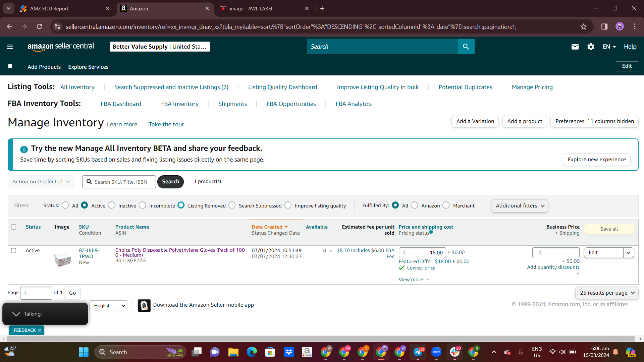Open a new browser tab
This screenshot has width=644, height=362.
point(322,8)
